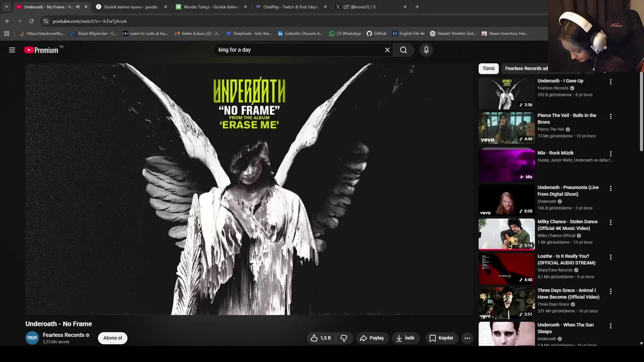
Task: Open options menu for When The Sun Sleeps
Action: coord(611,326)
